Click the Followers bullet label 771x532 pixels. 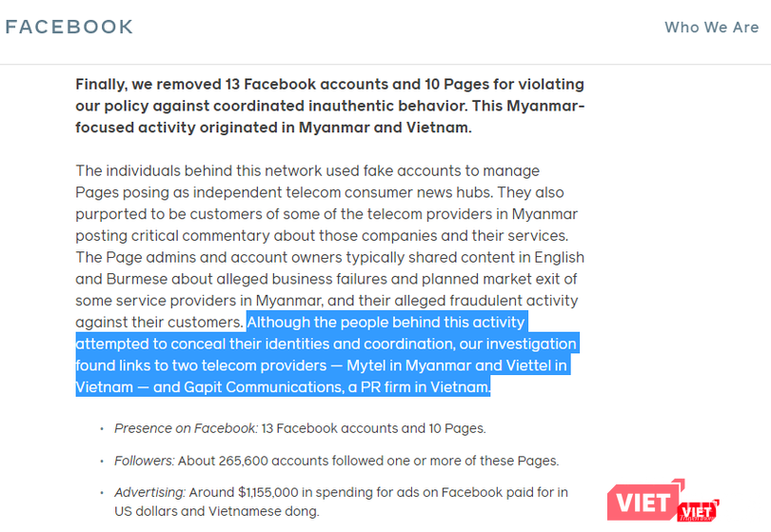coord(145,461)
